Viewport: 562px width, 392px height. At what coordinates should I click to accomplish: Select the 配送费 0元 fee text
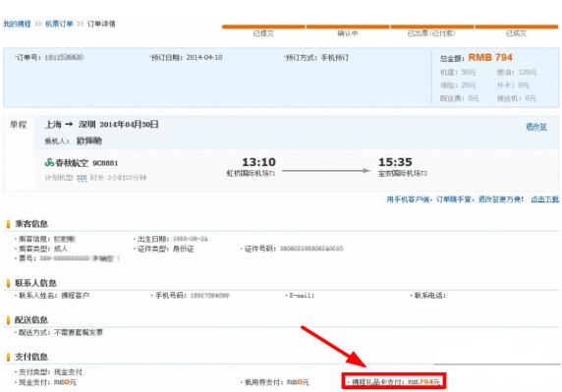point(459,98)
